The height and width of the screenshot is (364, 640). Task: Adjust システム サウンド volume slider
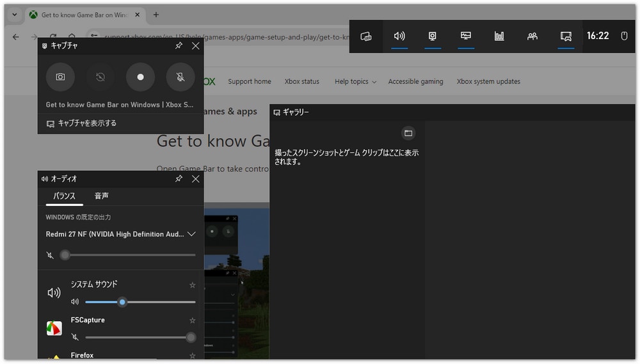click(x=140, y=303)
